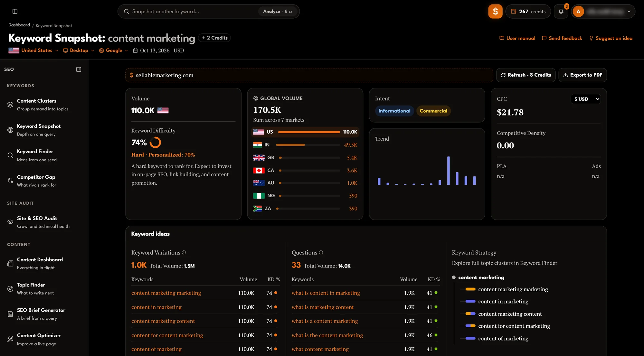The image size is (644, 356).
Task: Open Competitor Gap in sidebar
Action: coord(44,181)
